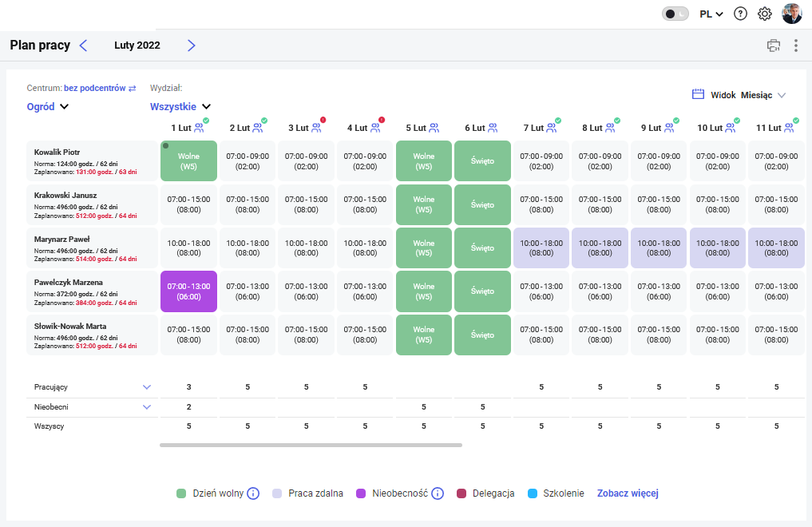
Task: Click the staffing icon for 9 Lut
Action: point(670,127)
